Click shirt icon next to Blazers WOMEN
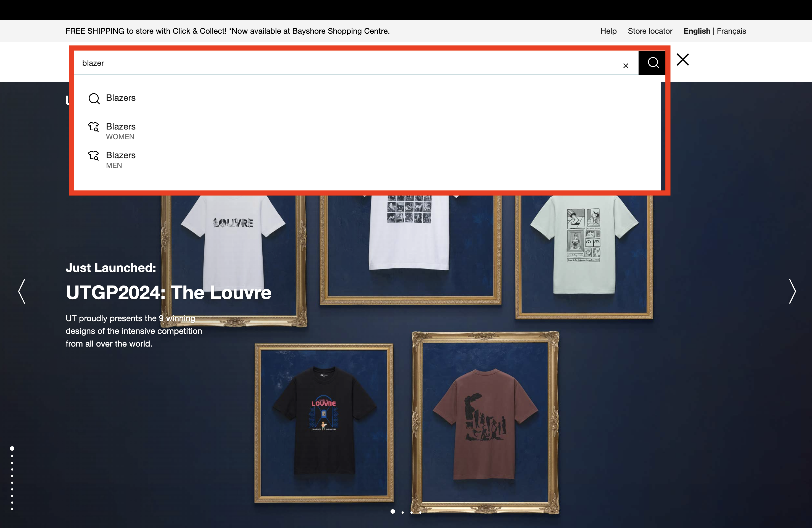Image resolution: width=812 pixels, height=528 pixels. tap(93, 127)
